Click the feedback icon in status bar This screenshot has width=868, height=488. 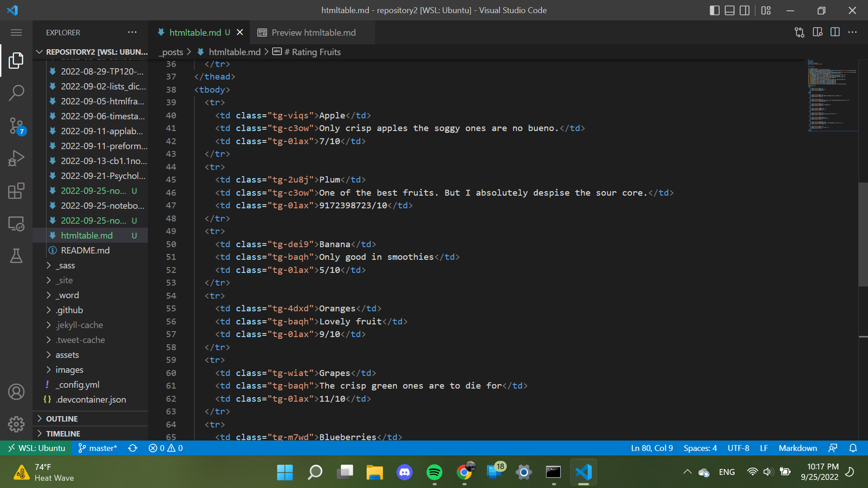click(833, 448)
